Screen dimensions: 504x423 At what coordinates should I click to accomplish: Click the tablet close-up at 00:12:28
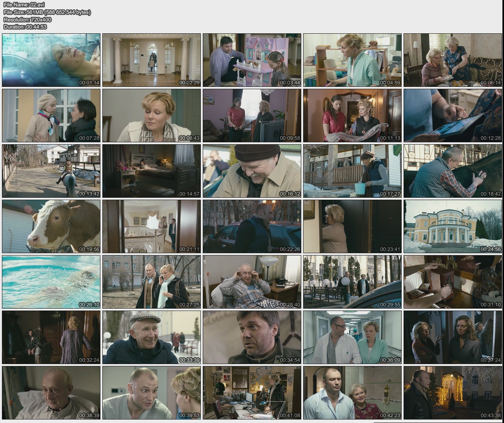452,116
